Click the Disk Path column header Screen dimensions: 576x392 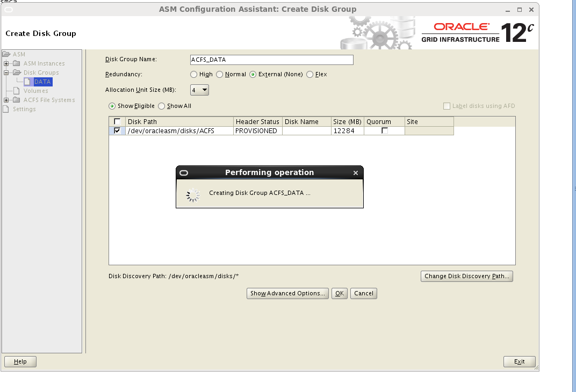pos(179,121)
